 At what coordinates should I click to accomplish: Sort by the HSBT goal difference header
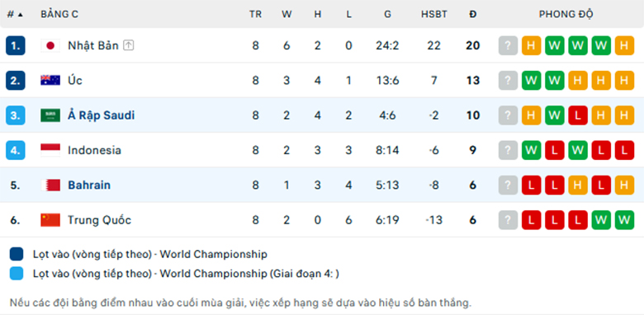coord(434,14)
